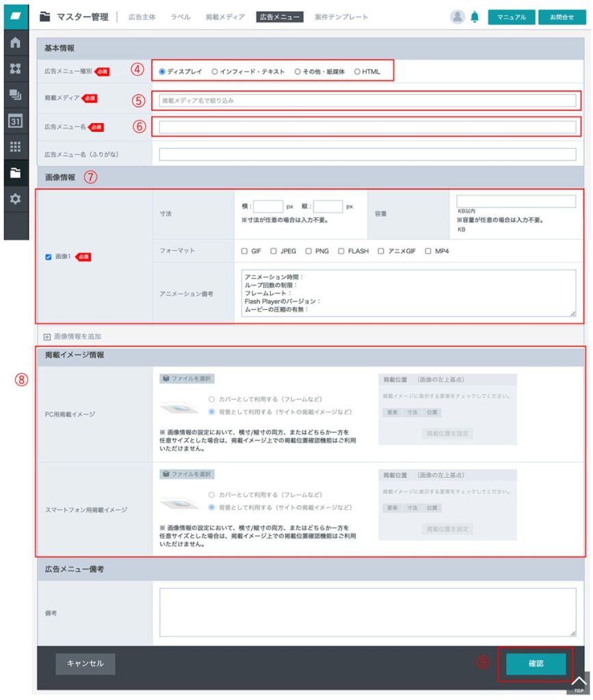This screenshot has height=700, width=593.
Task: Check the PNG format checkbox
Action: [309, 251]
